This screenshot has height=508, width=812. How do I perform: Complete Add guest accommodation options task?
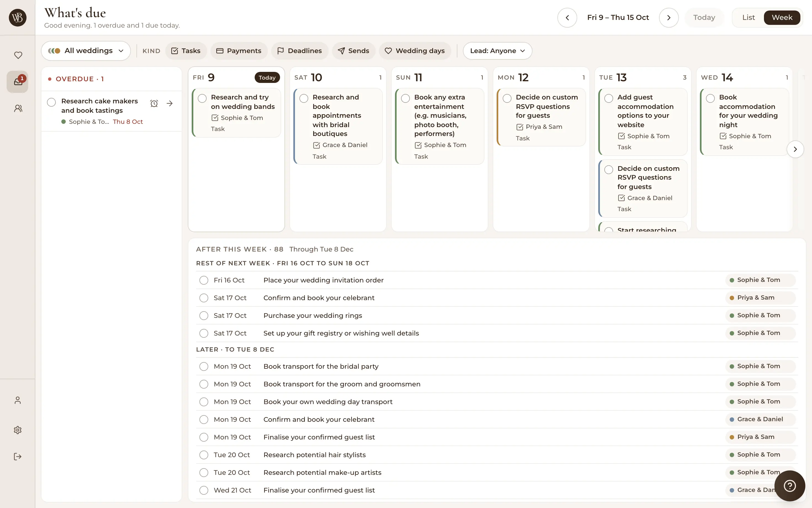pyautogui.click(x=608, y=98)
